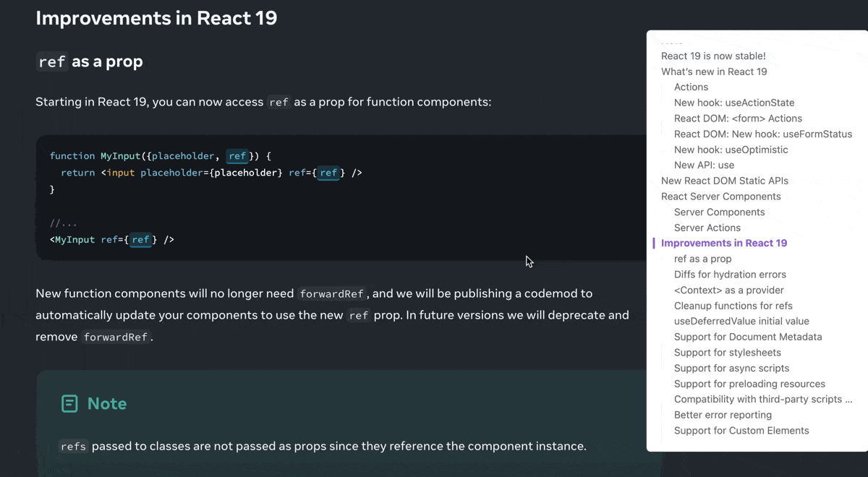Click 'refs' inline code in Note
Screen dimensions: 868x477
[x=74, y=447]
